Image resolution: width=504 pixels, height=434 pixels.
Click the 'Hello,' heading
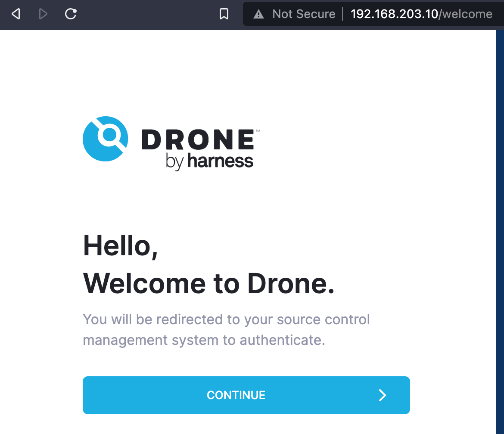pos(121,246)
